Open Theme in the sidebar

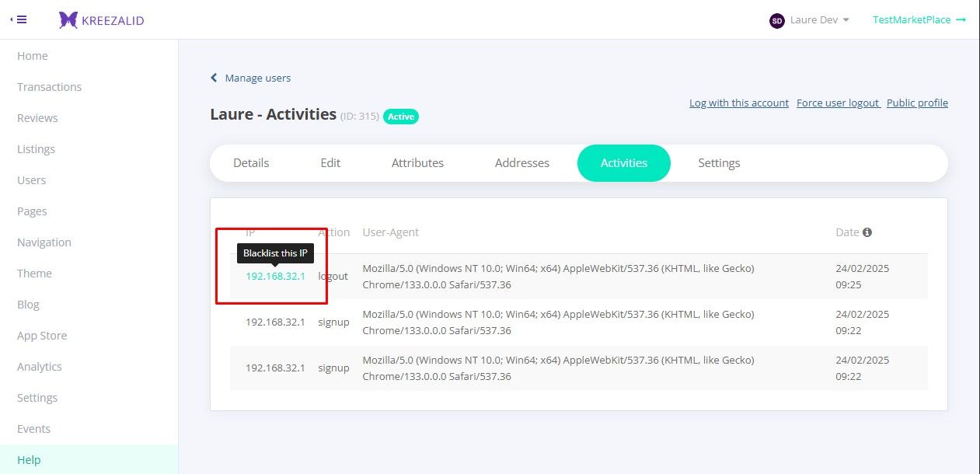34,274
